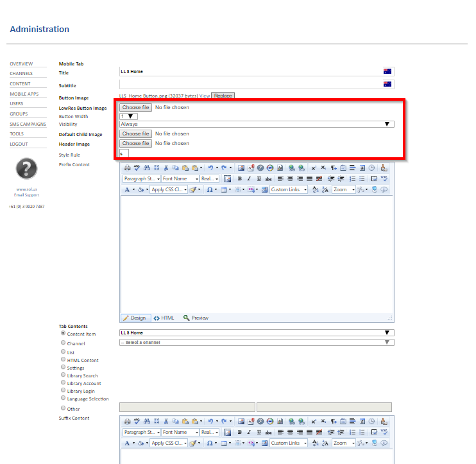Switch to HTML tab in Prefix Content editor
This screenshot has height=464, width=476.
pos(164,318)
